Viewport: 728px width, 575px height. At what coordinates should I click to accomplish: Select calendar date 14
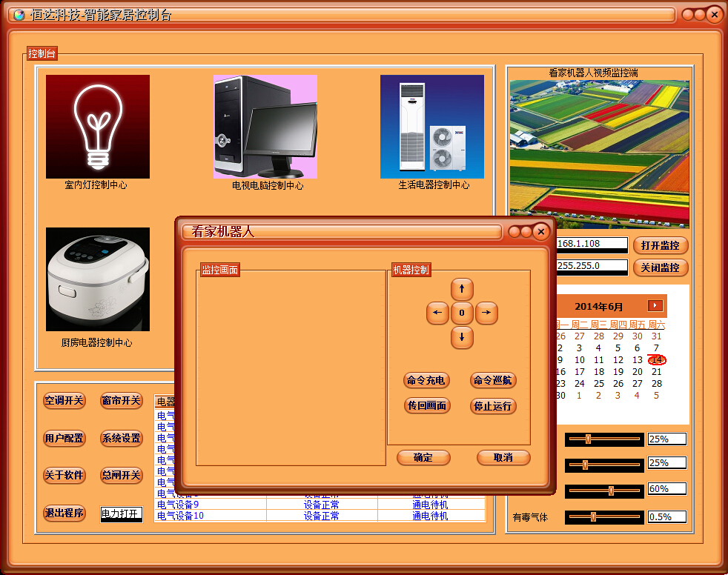[657, 359]
